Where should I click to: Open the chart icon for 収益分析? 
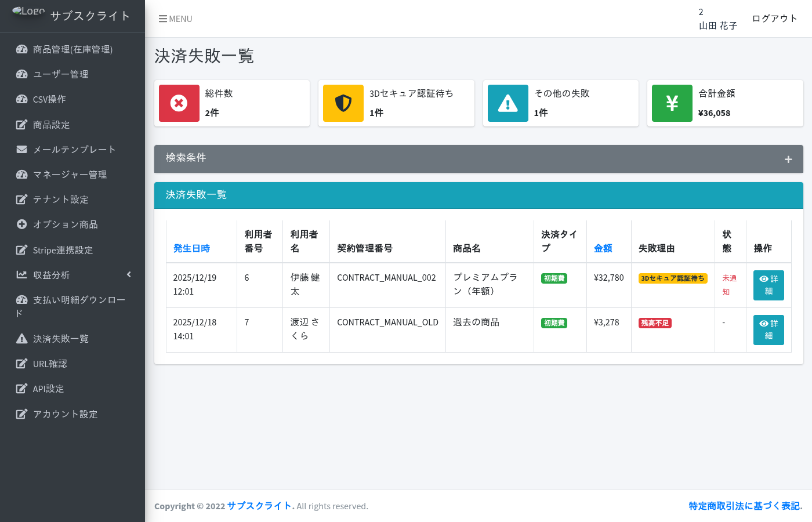click(x=21, y=274)
